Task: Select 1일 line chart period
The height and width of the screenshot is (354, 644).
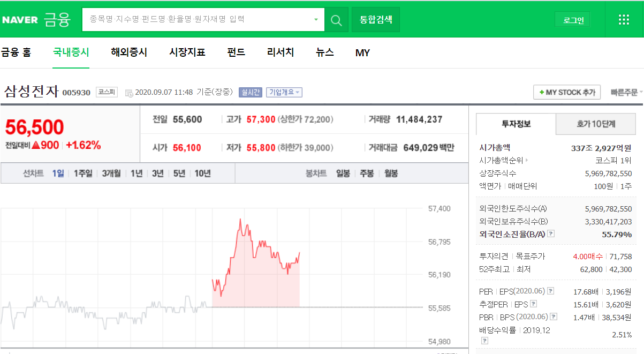Action: pyautogui.click(x=58, y=174)
